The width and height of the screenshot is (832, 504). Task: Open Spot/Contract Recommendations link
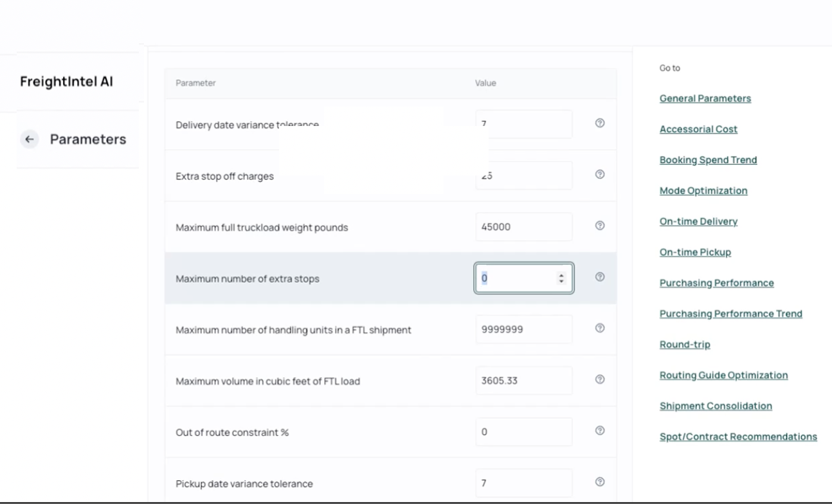pyautogui.click(x=738, y=437)
